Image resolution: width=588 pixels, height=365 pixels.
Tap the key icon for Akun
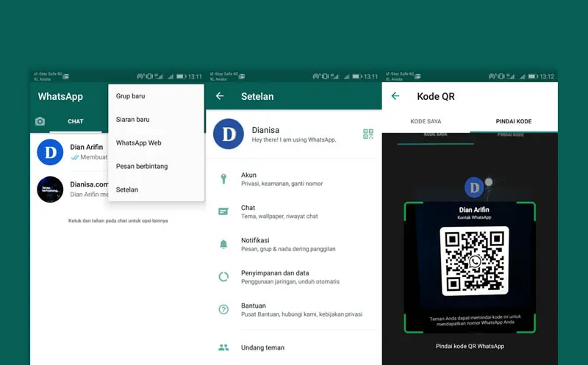[223, 179]
